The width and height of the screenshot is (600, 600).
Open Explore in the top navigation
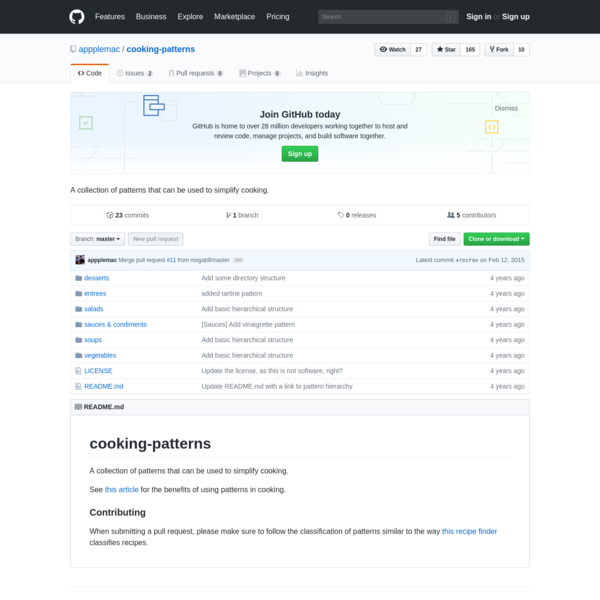point(190,17)
